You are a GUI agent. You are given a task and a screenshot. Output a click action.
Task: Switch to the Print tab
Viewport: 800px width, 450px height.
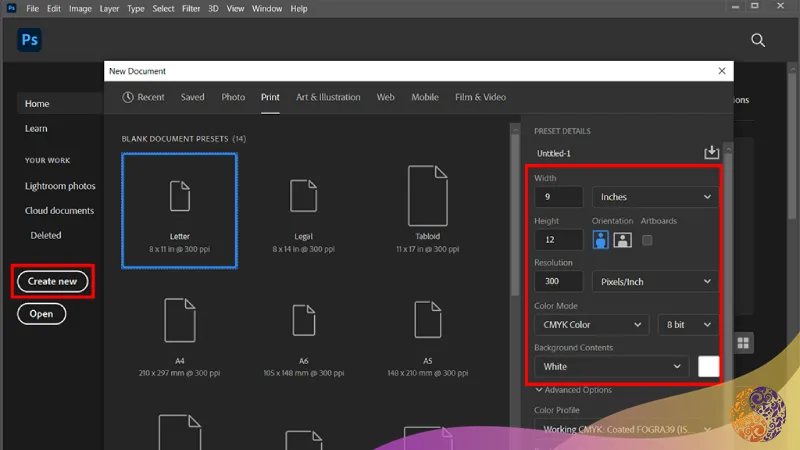[x=270, y=97]
